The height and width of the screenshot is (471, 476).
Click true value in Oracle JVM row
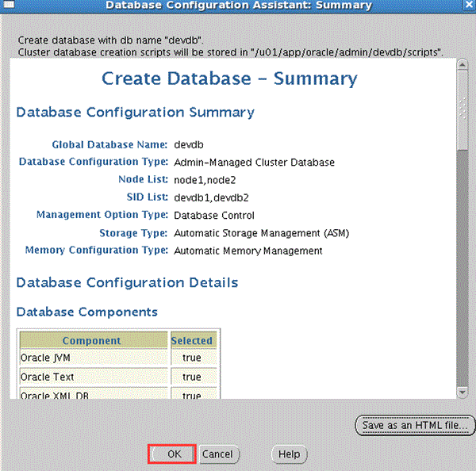point(194,358)
